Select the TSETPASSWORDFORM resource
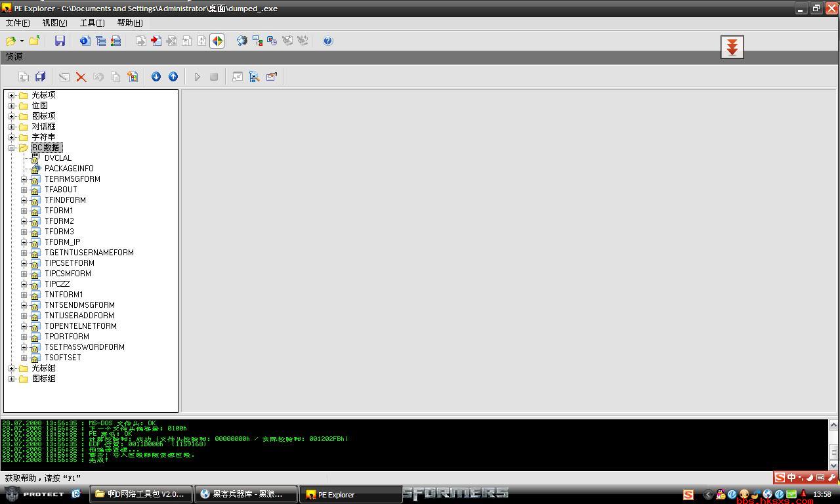The height and width of the screenshot is (504, 840). point(85,347)
